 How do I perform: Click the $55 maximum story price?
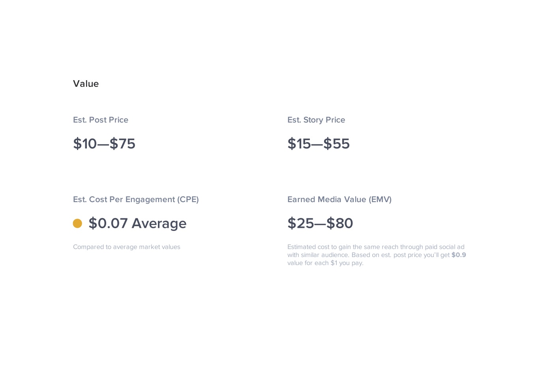(337, 144)
